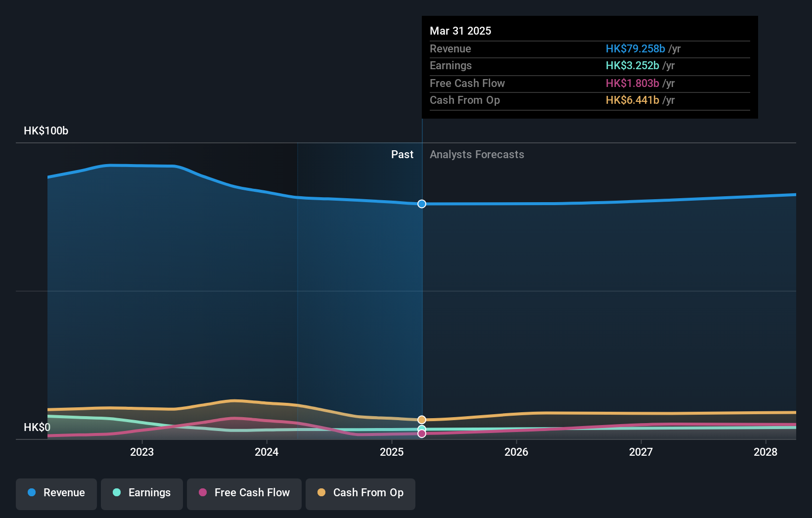
Task: Click the Cash From Op row label in tooltip
Action: [x=465, y=100]
